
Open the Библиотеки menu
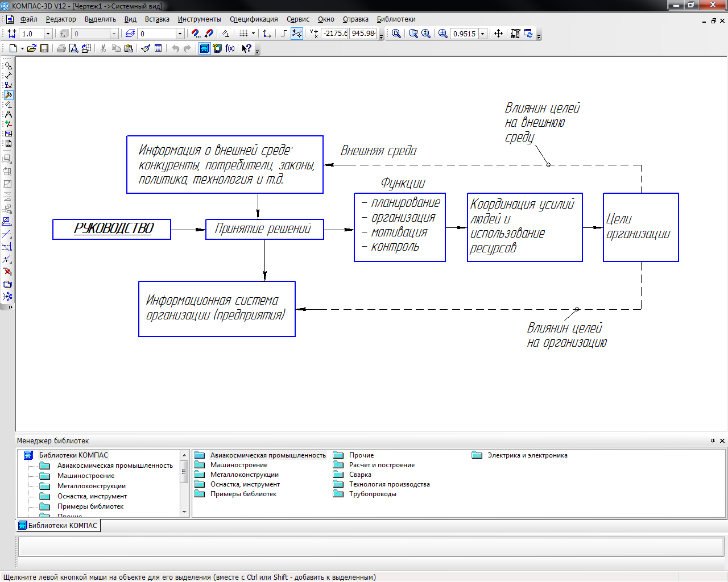click(396, 19)
